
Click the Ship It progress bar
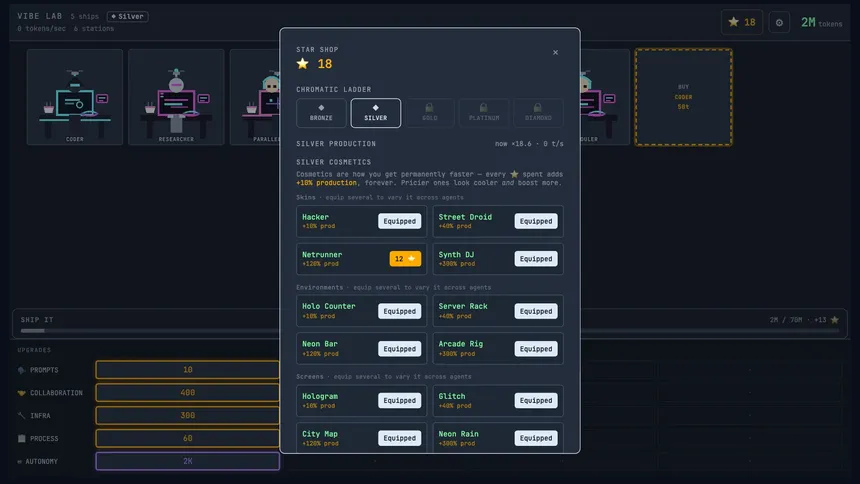pyautogui.click(x=430, y=331)
